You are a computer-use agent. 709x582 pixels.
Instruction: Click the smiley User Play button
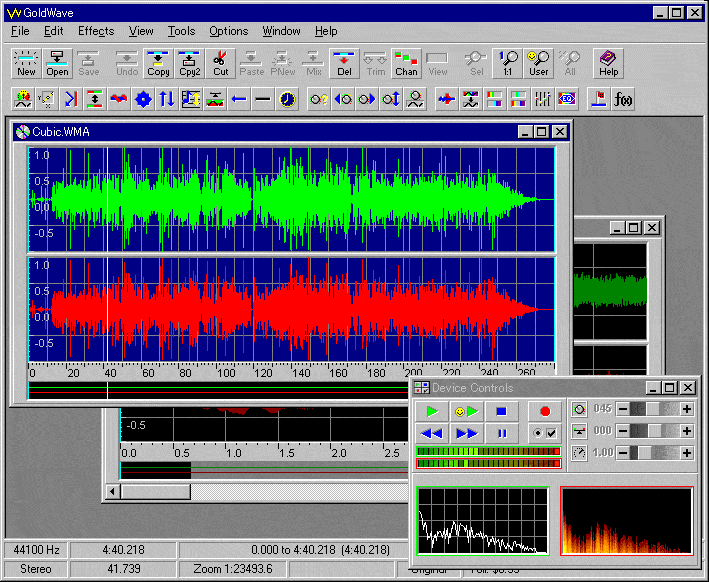pos(467,412)
